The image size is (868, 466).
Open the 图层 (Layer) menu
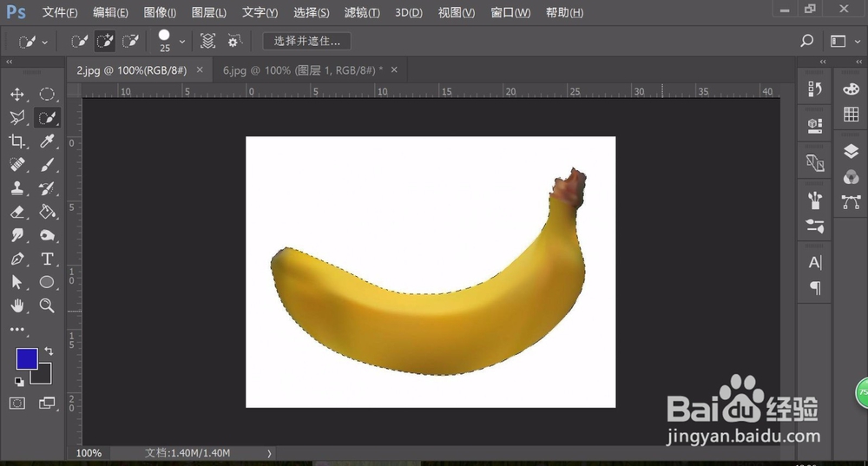coord(208,12)
